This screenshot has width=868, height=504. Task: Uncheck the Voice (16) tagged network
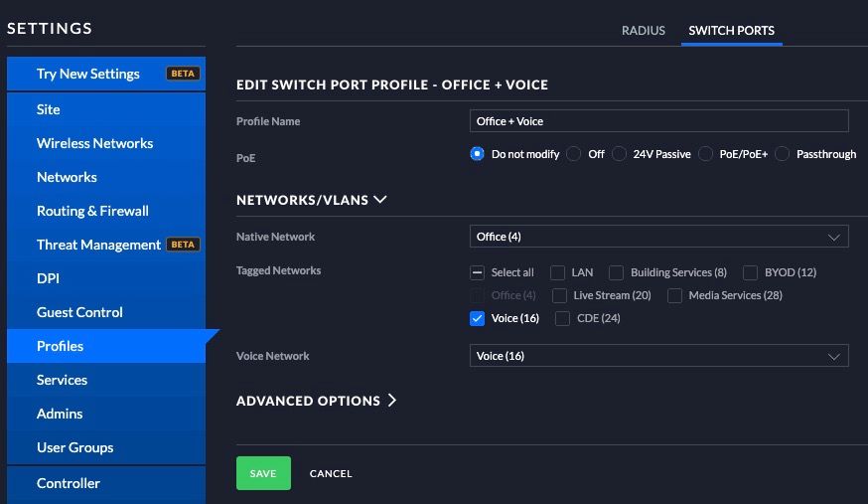pyautogui.click(x=477, y=318)
